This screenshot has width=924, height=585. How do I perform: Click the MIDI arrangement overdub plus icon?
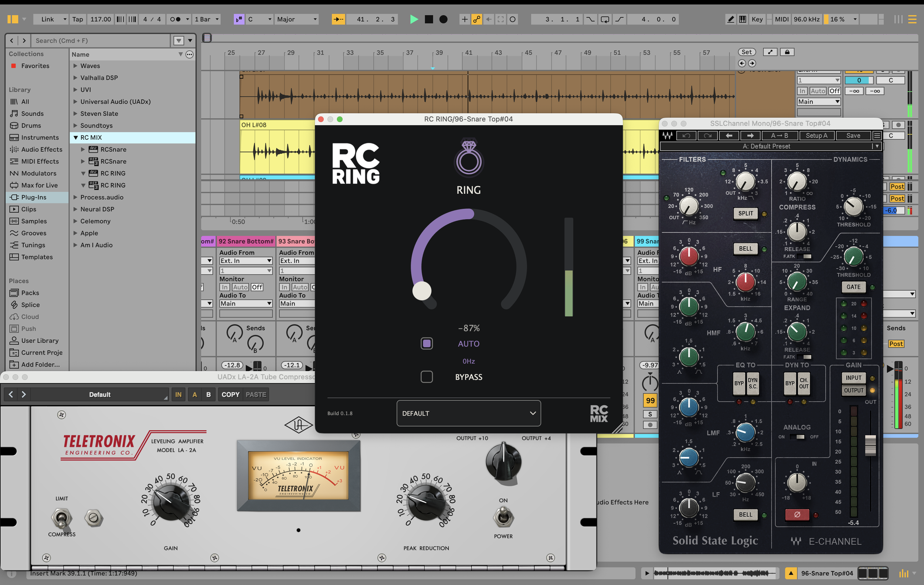click(x=464, y=19)
